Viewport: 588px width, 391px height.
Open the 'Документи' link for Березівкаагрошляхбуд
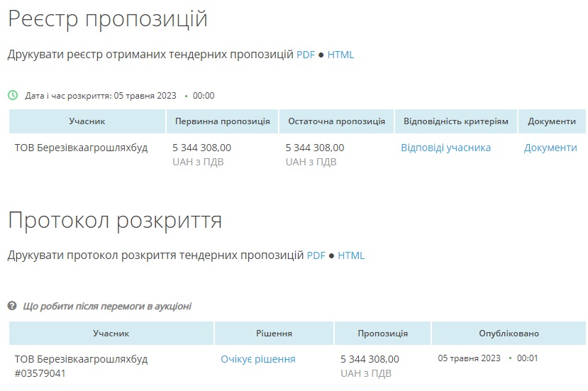tap(550, 148)
